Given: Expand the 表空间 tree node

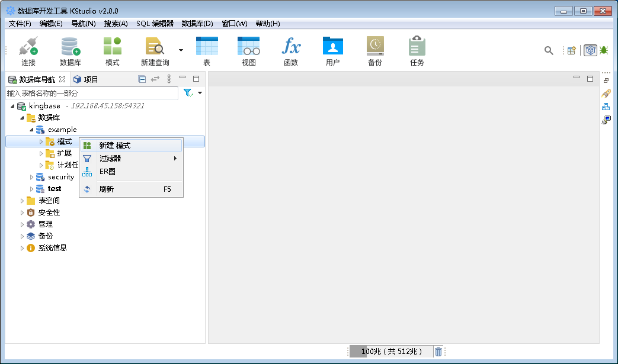Looking at the screenshot, I should (22, 200).
